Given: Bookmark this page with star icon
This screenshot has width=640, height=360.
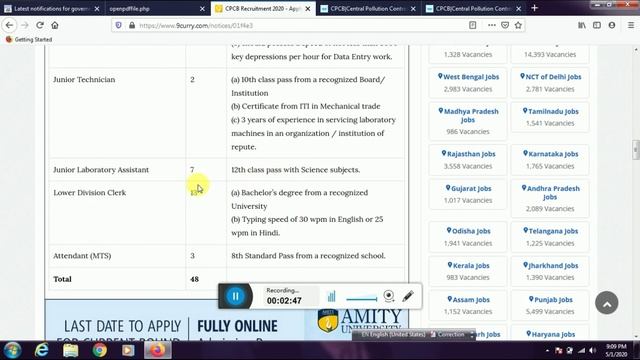Looking at the screenshot, I should (518, 25).
